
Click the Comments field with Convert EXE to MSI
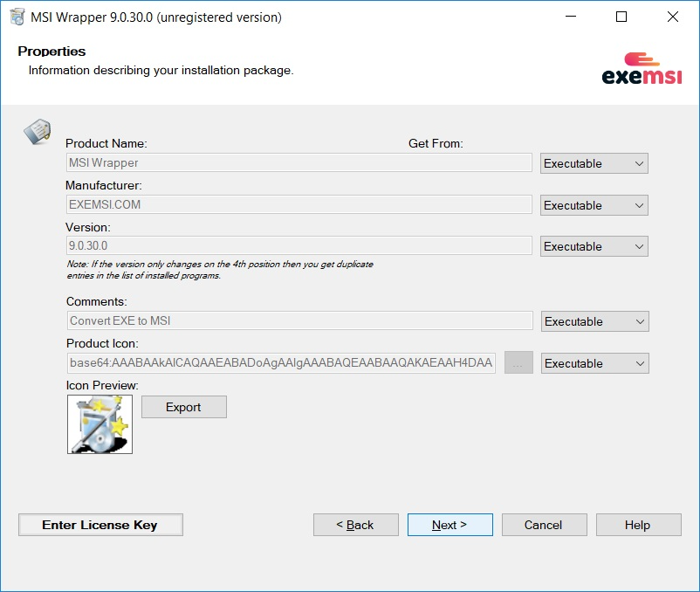[x=299, y=320]
